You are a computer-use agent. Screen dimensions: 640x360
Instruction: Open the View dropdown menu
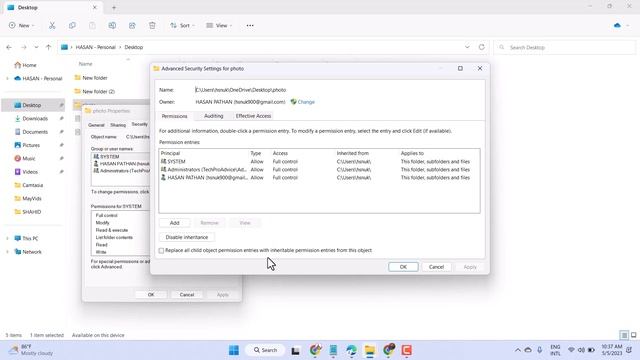219,25
